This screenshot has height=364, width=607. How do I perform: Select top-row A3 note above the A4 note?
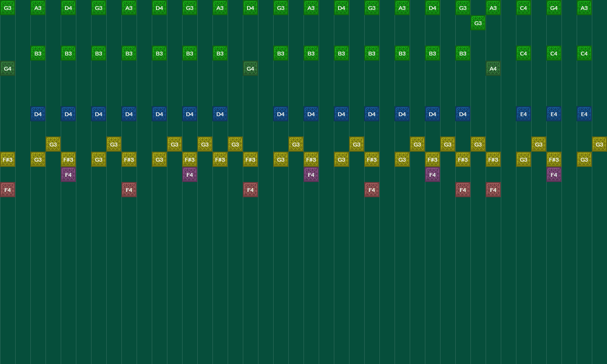[x=493, y=8]
